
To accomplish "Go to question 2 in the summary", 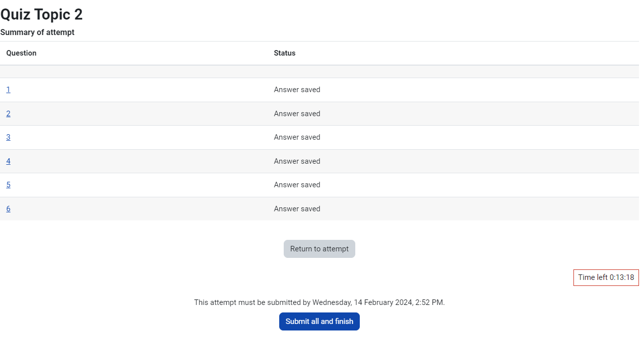I will coord(8,114).
